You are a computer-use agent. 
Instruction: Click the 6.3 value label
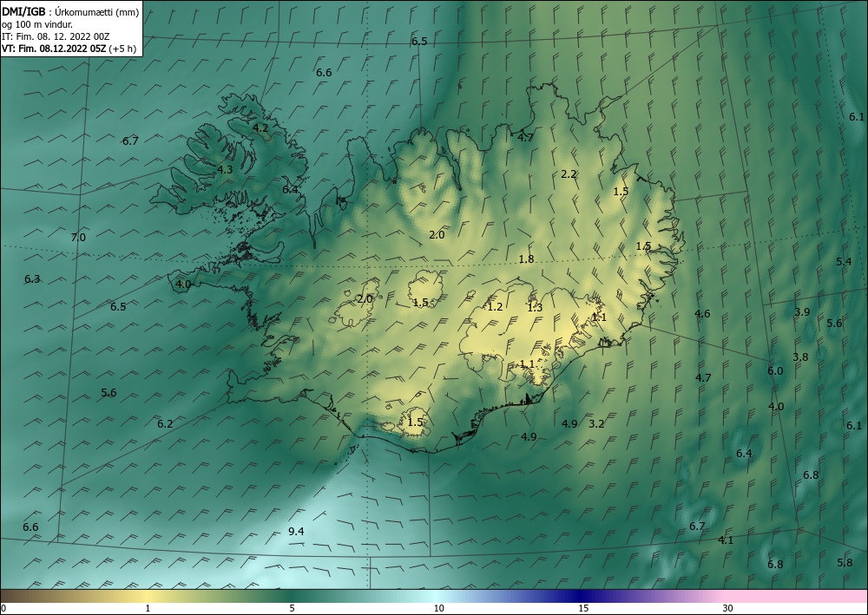32,279
